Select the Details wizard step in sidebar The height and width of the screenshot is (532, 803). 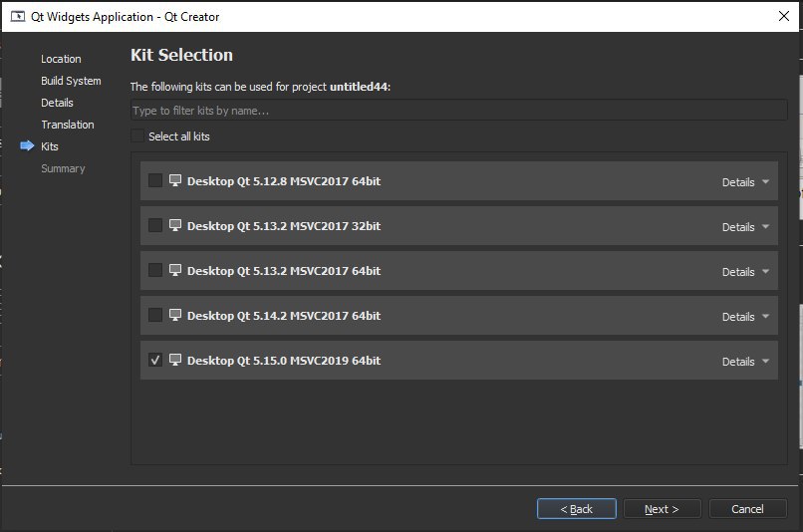coord(57,103)
